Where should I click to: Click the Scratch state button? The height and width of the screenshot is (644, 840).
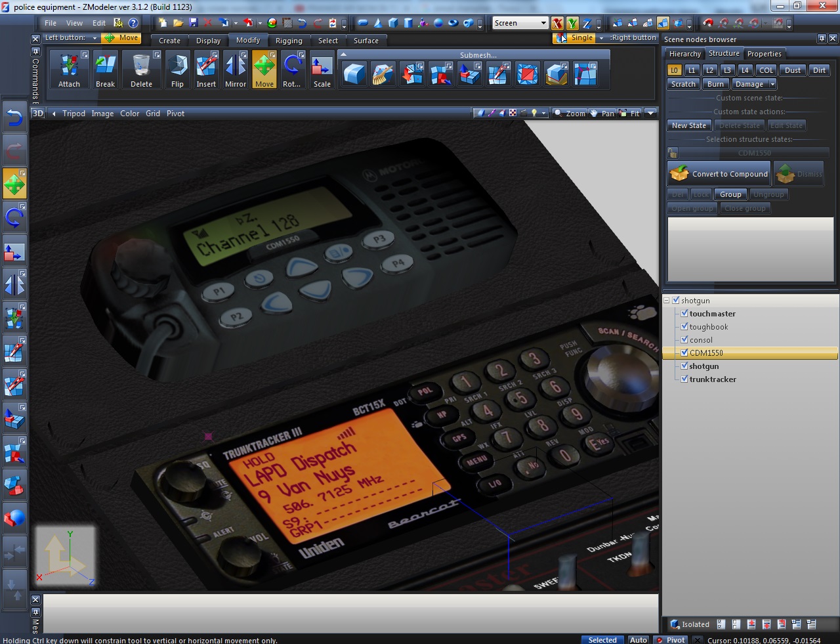coord(683,84)
